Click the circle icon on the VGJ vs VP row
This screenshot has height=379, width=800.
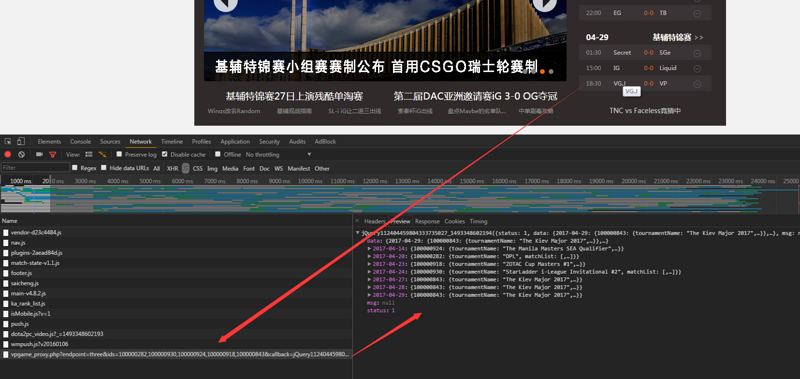pyautogui.click(x=697, y=84)
